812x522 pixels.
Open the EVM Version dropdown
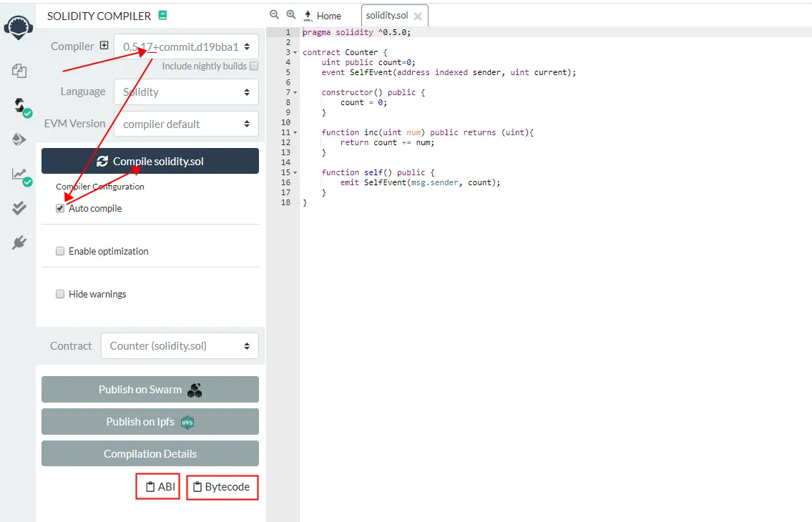pyautogui.click(x=186, y=124)
